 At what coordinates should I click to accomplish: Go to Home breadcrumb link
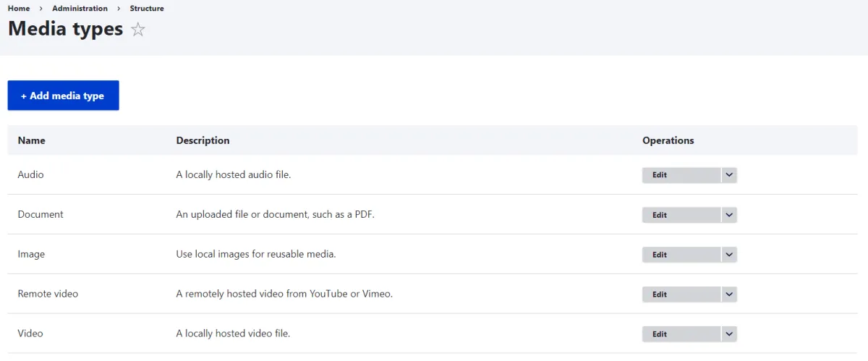(19, 9)
